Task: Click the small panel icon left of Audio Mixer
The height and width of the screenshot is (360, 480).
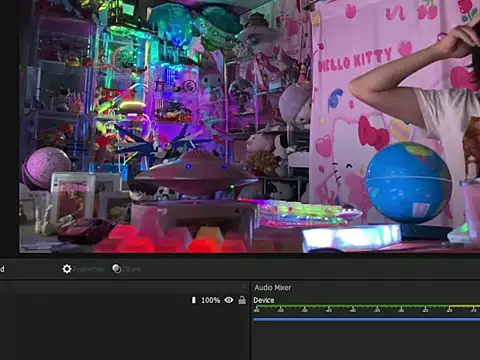Action: (x=244, y=287)
